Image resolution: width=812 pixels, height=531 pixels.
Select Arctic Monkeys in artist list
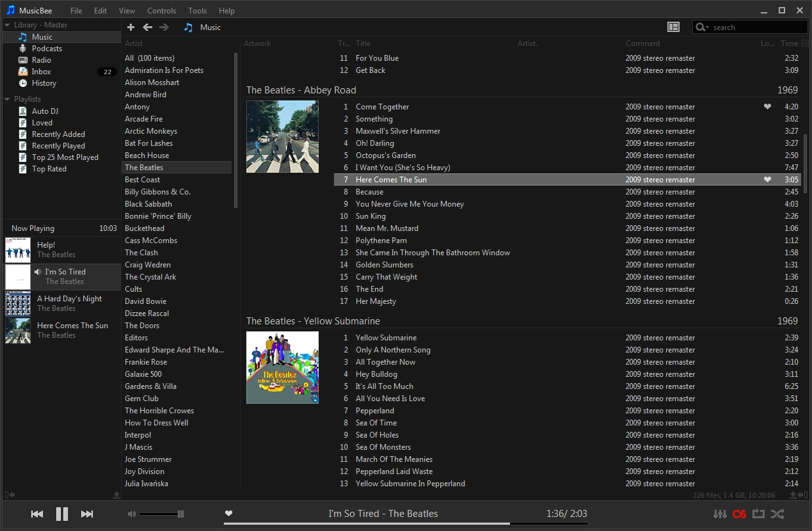coord(151,131)
